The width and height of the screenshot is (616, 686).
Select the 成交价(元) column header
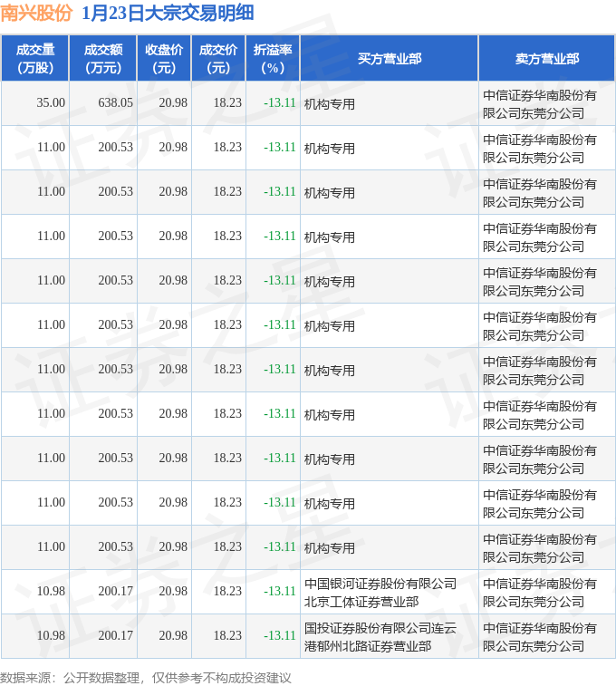[218, 58]
